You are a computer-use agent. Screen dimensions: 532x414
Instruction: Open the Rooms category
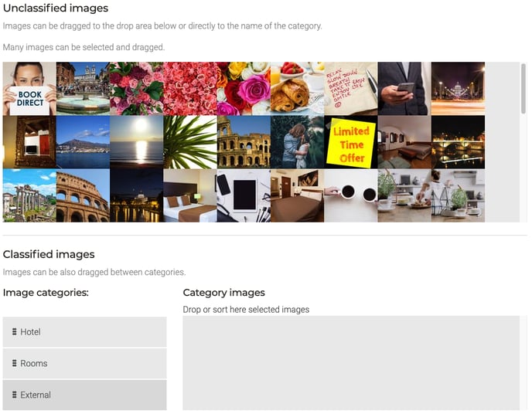(x=85, y=364)
